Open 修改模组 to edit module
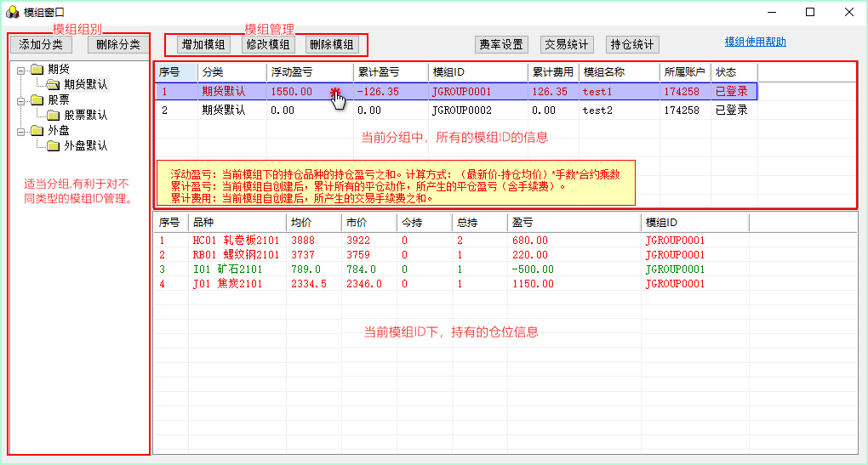Image resolution: width=868 pixels, height=465 pixels. click(x=268, y=45)
